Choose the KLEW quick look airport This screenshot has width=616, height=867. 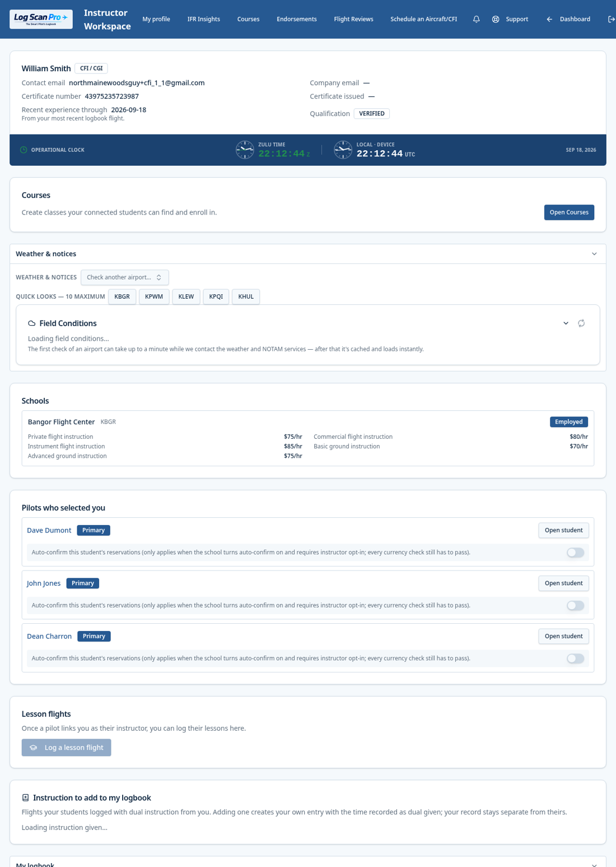tap(186, 296)
